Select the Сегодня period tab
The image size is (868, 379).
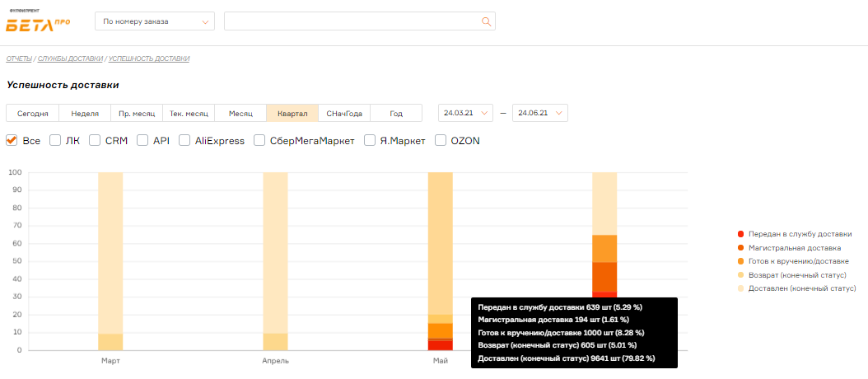33,113
